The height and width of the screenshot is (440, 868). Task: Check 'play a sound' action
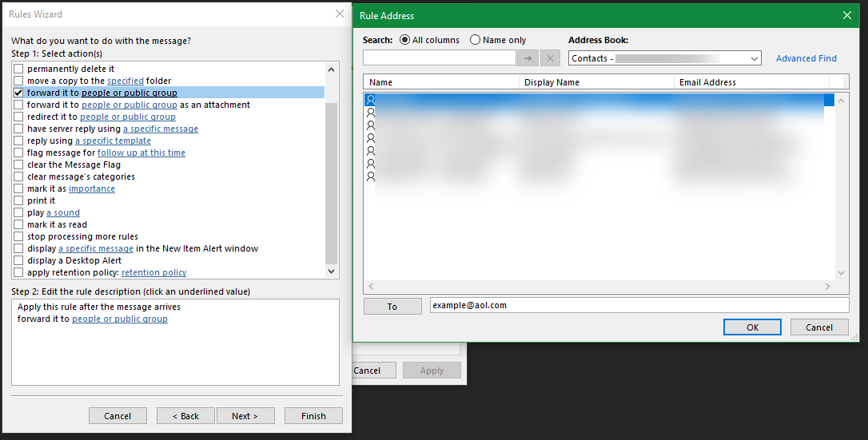click(x=19, y=212)
